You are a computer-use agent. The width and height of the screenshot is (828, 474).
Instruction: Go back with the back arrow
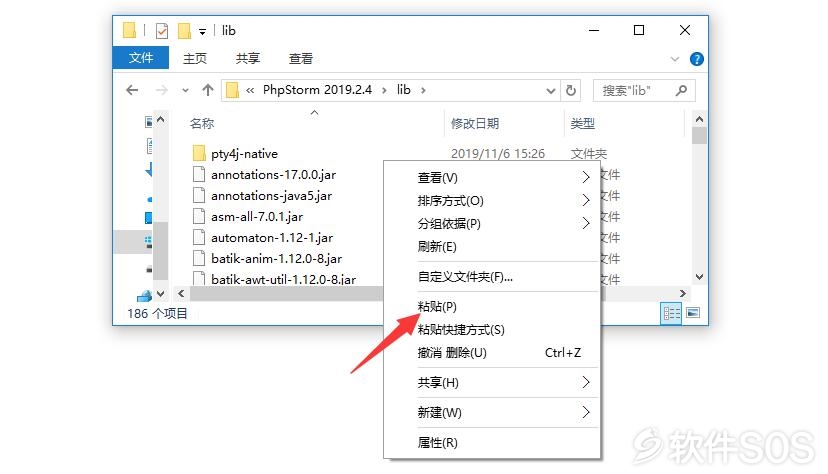point(132,90)
